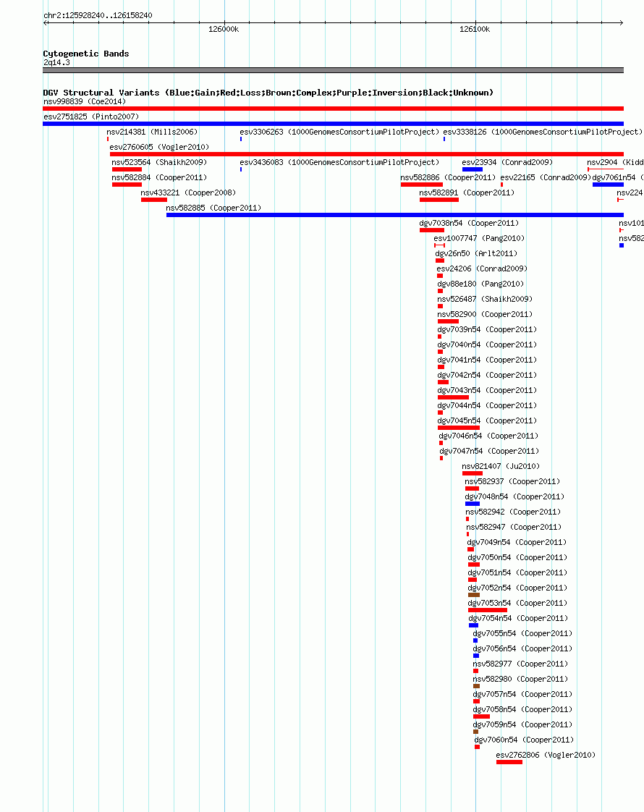This screenshot has height=812, width=644.
Task: Click nsv582980 (Cooper2011) label
Action: click(x=520, y=679)
